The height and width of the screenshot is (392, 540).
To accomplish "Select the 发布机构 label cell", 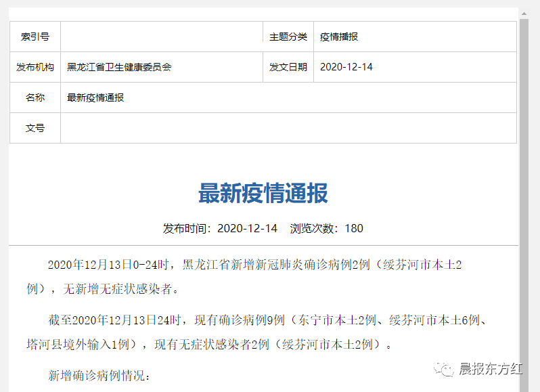I will [x=35, y=67].
